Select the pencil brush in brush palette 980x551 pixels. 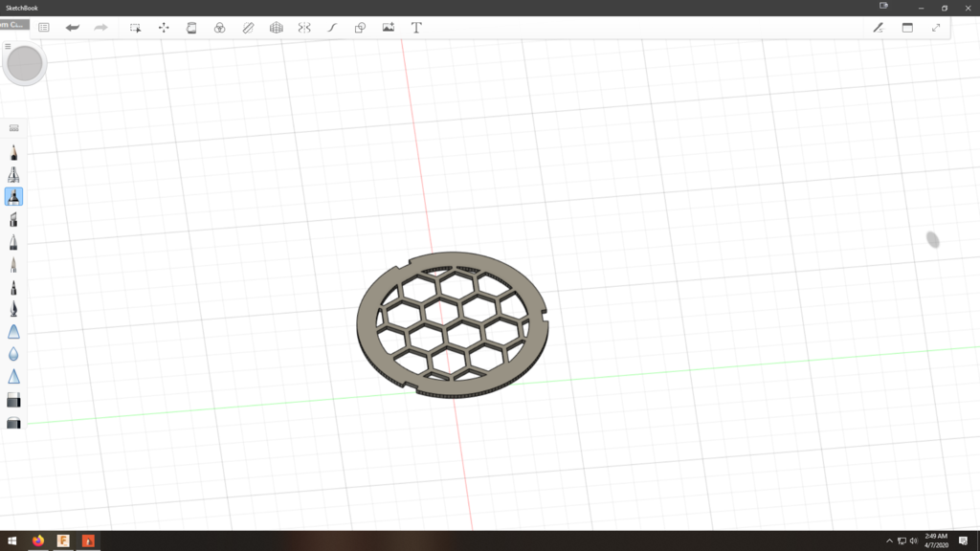coord(13,152)
